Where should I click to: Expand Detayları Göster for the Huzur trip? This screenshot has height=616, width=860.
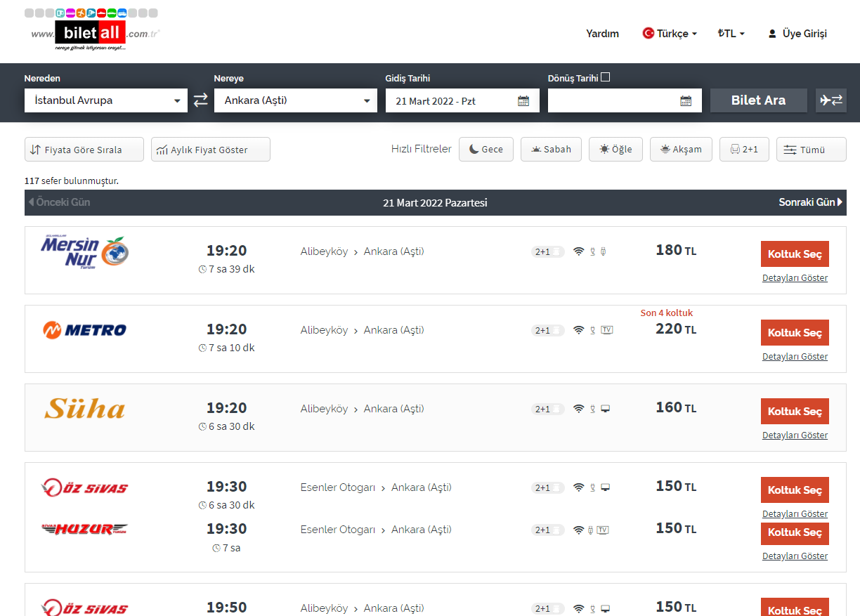tap(795, 556)
